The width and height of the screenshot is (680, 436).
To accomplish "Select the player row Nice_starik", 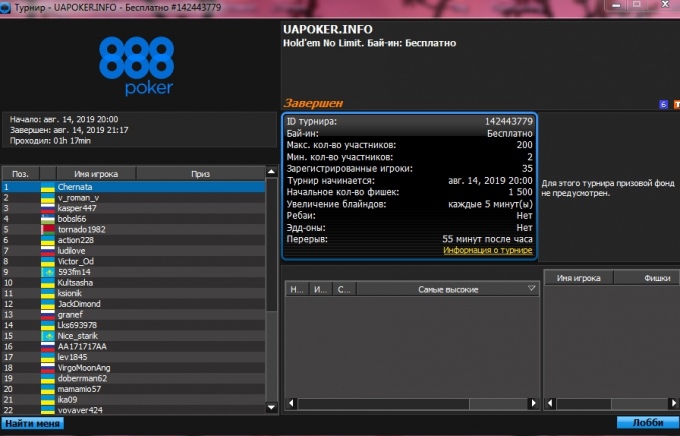I will tap(134, 336).
